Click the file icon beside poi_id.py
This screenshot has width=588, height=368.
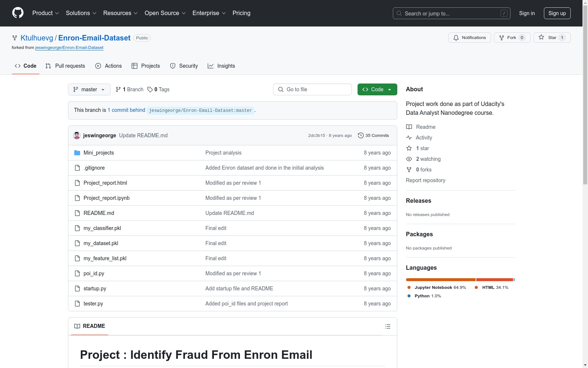coord(77,273)
